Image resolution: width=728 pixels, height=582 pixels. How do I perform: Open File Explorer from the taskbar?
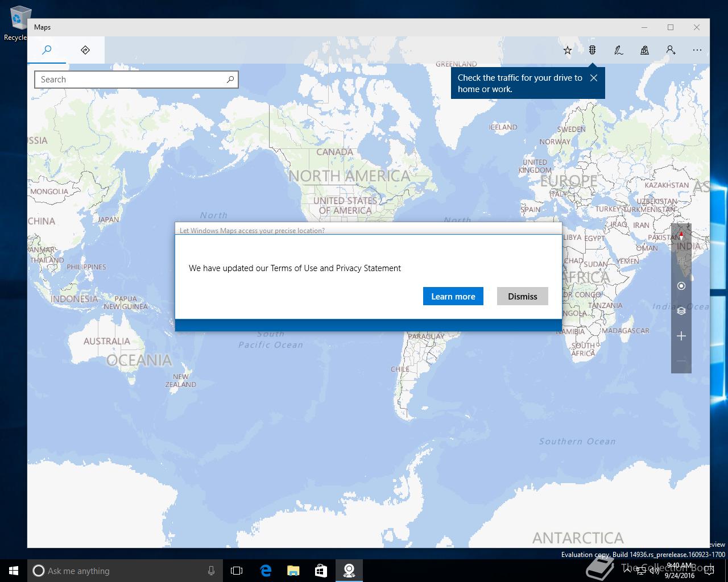click(293, 571)
